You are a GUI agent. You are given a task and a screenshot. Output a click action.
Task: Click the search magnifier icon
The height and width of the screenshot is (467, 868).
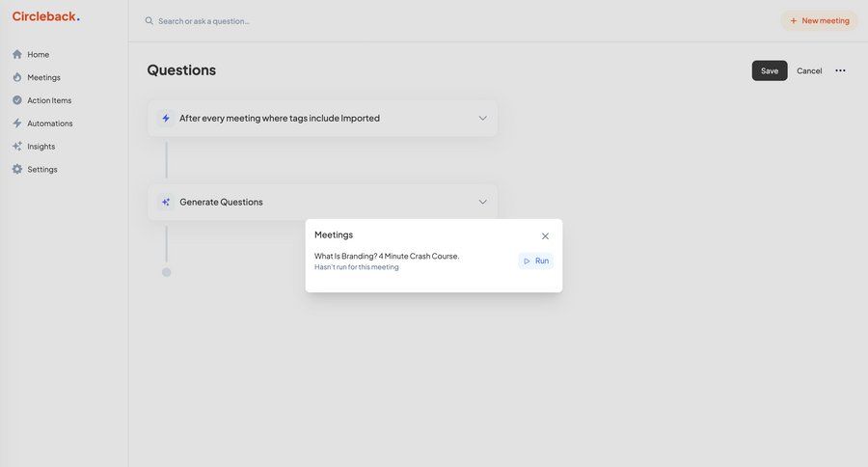coord(149,20)
